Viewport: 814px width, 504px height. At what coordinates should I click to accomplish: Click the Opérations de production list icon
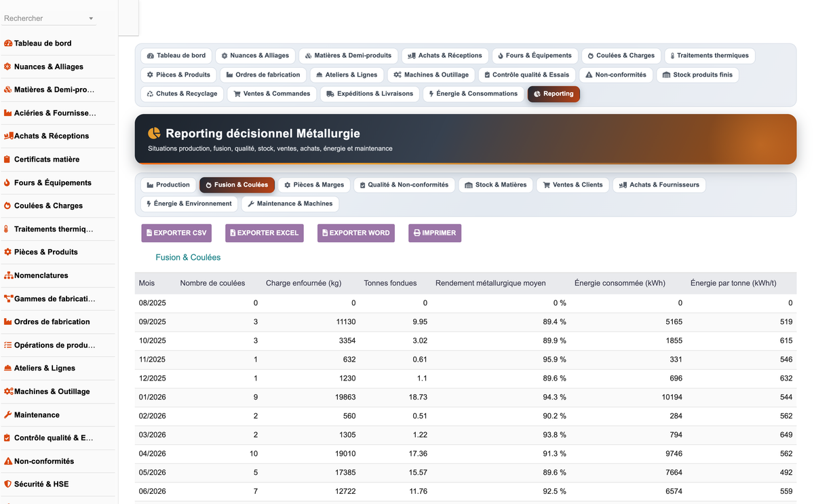pyautogui.click(x=8, y=345)
